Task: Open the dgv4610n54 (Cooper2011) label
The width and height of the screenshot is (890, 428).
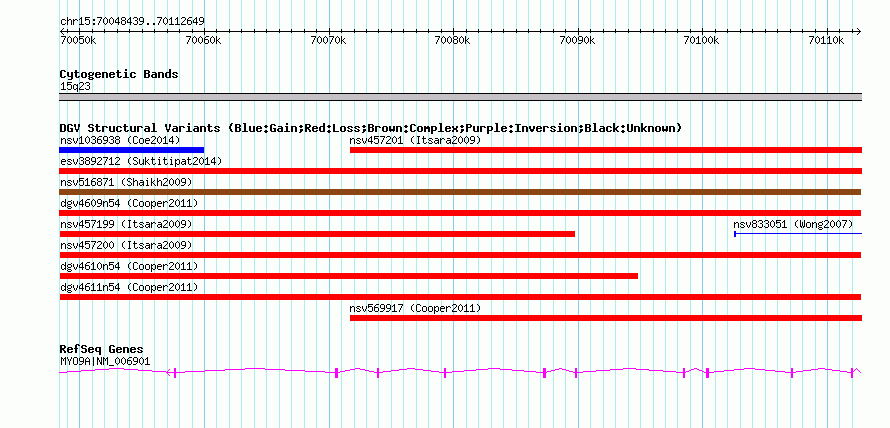Action: [x=129, y=266]
